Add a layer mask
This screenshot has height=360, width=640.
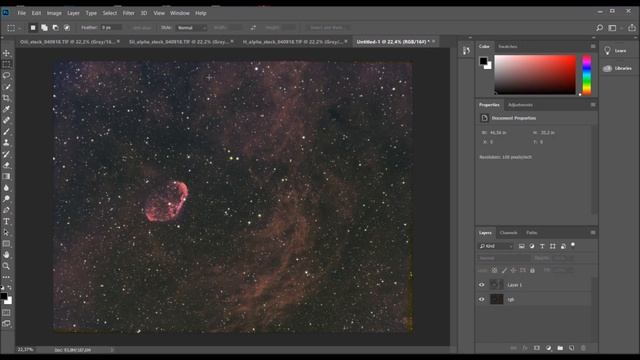pos(537,348)
